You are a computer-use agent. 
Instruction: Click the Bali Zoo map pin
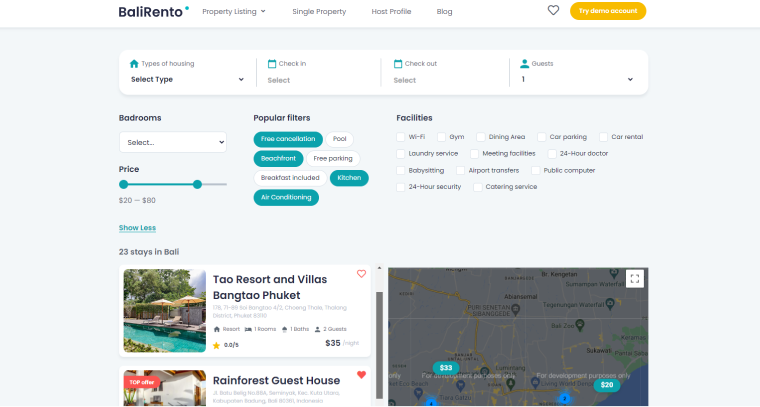click(x=580, y=324)
